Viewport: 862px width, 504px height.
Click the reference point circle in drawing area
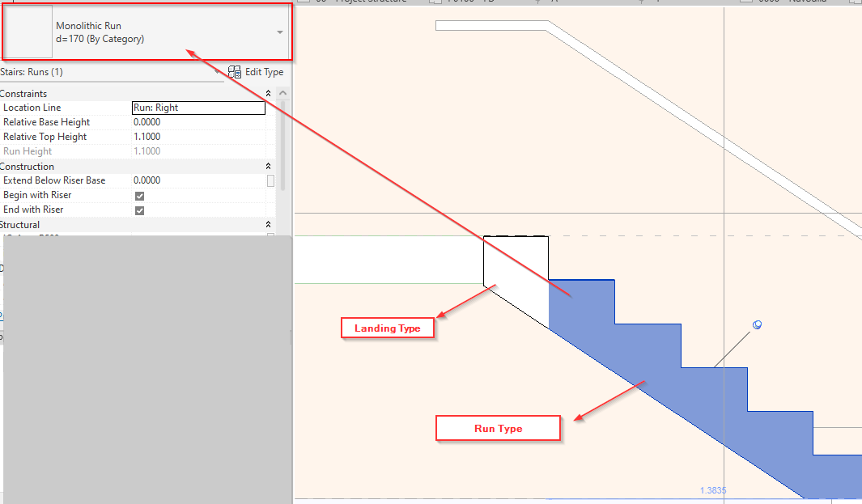(x=756, y=324)
